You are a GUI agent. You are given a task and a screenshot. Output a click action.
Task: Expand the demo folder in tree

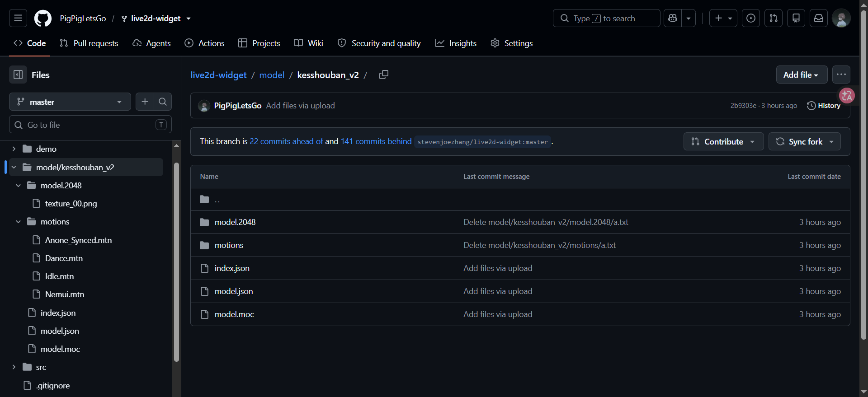click(14, 149)
